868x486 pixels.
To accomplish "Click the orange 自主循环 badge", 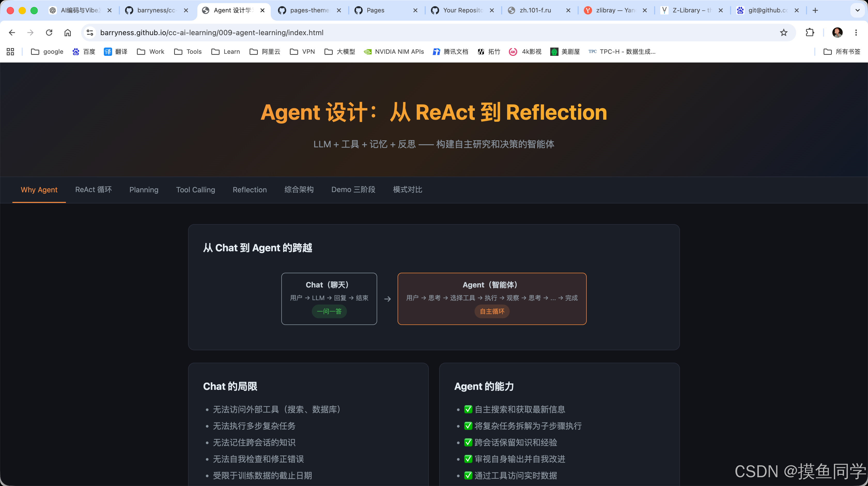I will pyautogui.click(x=492, y=311).
